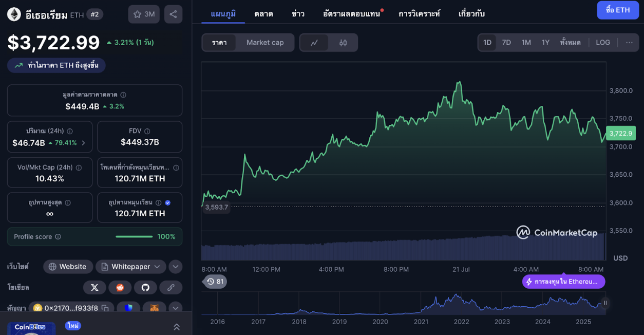Add token with the MetaMask fox icon
The height and width of the screenshot is (335, 644).
point(154,308)
